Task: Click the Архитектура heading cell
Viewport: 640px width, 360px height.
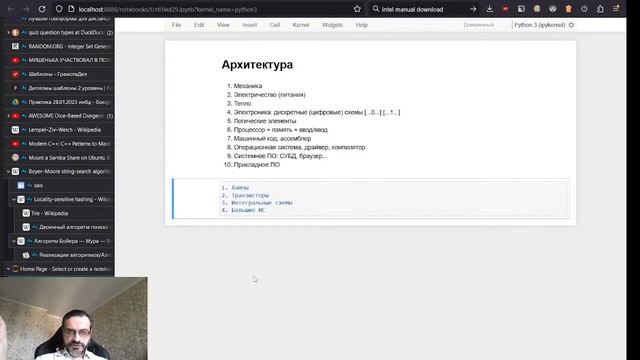Action: pyautogui.click(x=257, y=64)
